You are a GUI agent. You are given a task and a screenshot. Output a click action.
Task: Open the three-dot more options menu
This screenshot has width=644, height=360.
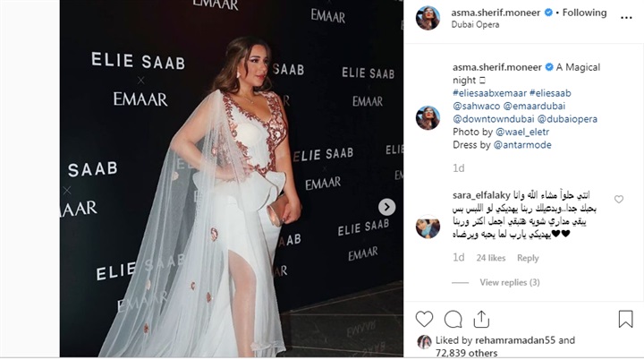[x=626, y=18]
